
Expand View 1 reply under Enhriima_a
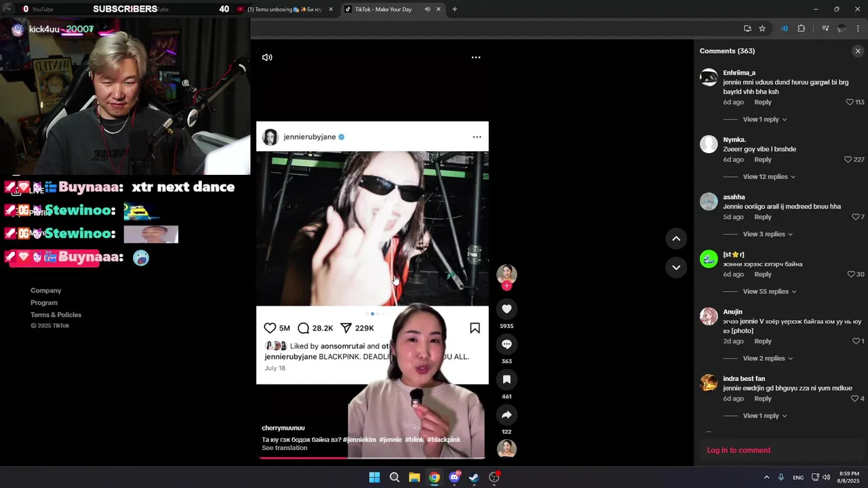click(x=765, y=119)
